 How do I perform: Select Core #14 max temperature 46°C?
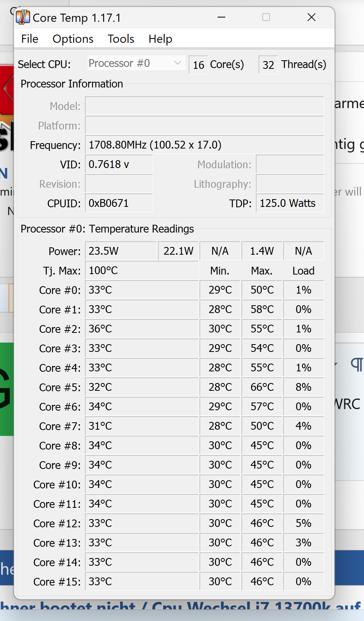point(262,562)
